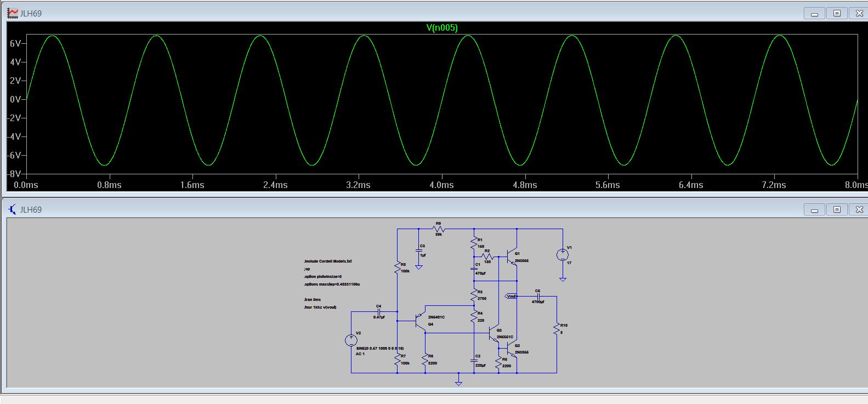This screenshot has width=868, height=404.
Task: Close the schematic window
Action: coord(859,209)
